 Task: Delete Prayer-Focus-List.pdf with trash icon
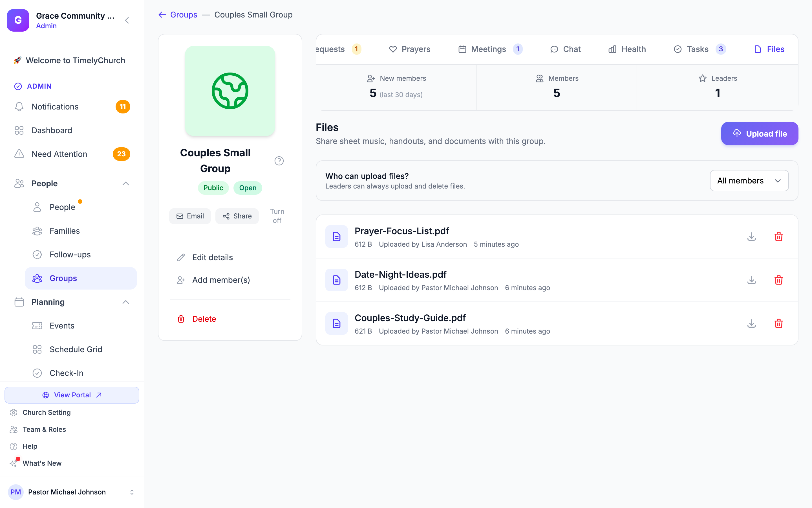[778, 237]
